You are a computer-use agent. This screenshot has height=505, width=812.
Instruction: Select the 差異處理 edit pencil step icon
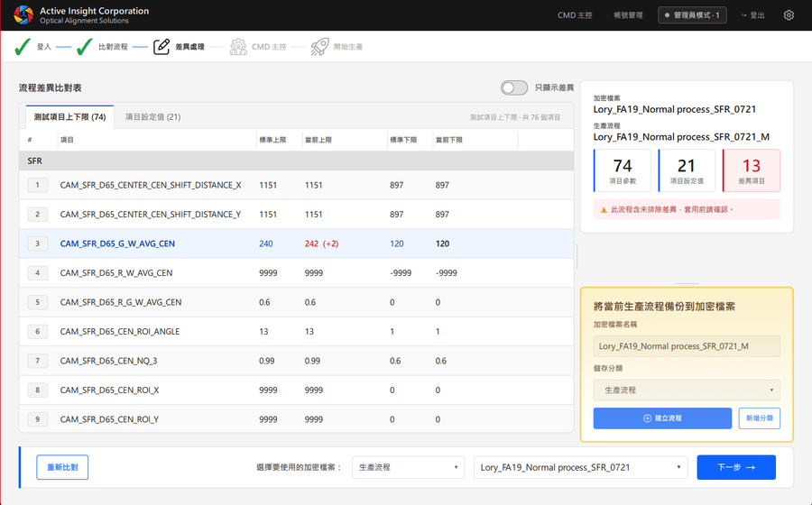161,47
